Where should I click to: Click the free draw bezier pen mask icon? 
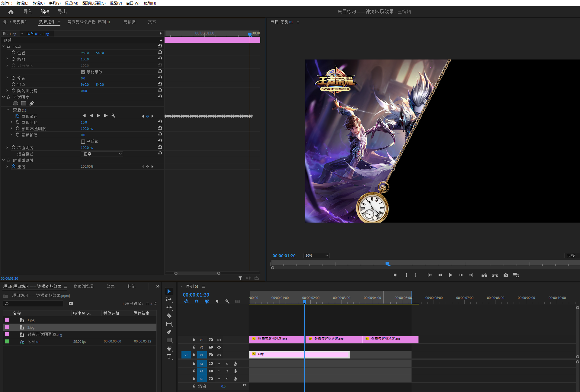[32, 103]
